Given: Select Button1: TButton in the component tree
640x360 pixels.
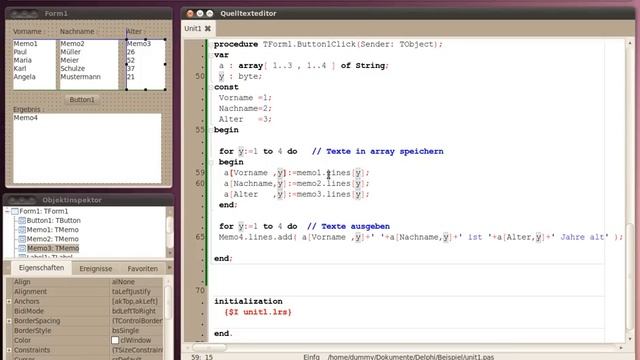Looking at the screenshot, I should point(53,220).
